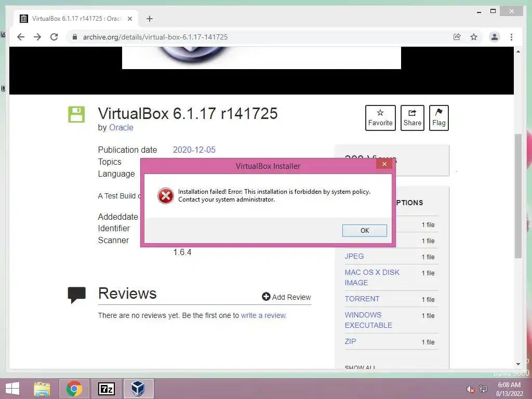Open the Chrome three-dot menu
Viewport: 532px width, 399px height.
(511, 37)
